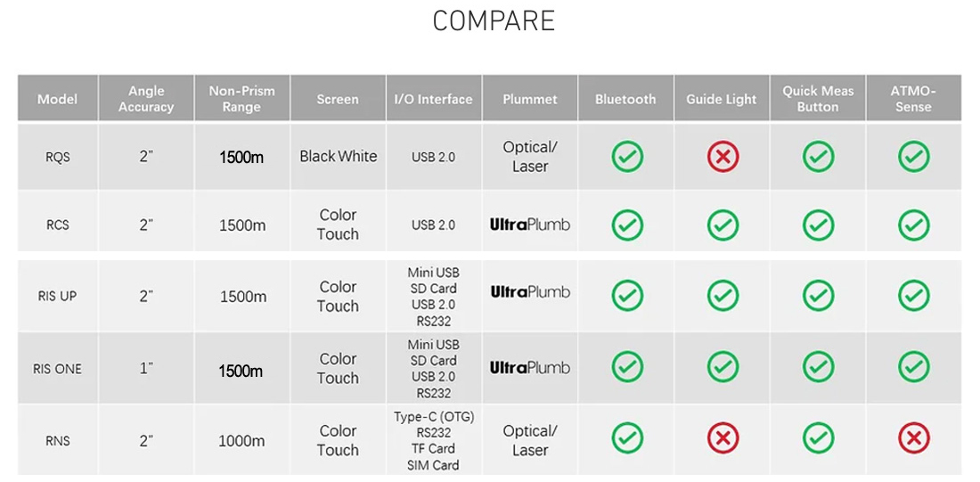Click the red X for RQS Guide Light
This screenshot has height=482, width=980.
[723, 157]
